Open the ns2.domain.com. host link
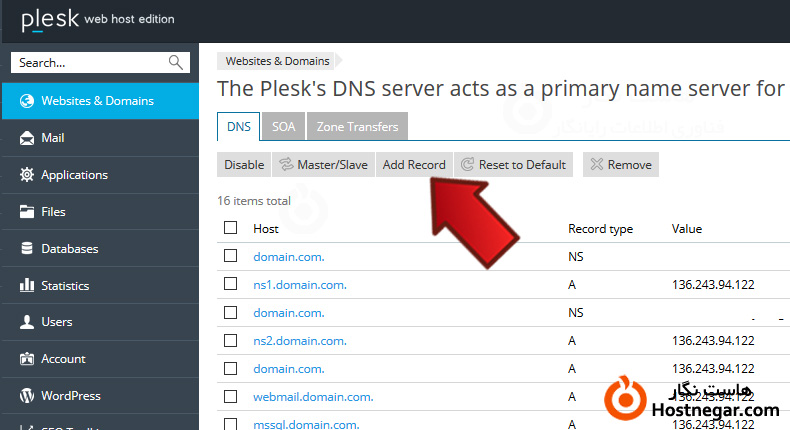The image size is (790, 430). [x=299, y=341]
